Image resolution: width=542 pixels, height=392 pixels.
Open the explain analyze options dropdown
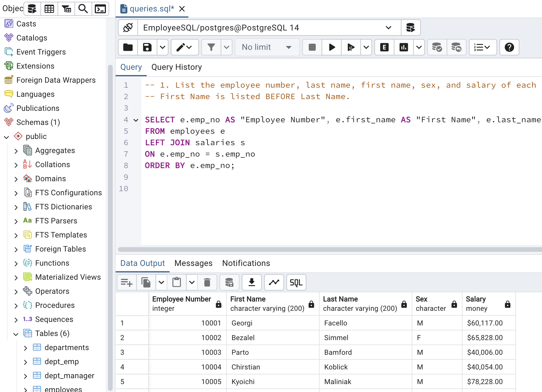419,47
